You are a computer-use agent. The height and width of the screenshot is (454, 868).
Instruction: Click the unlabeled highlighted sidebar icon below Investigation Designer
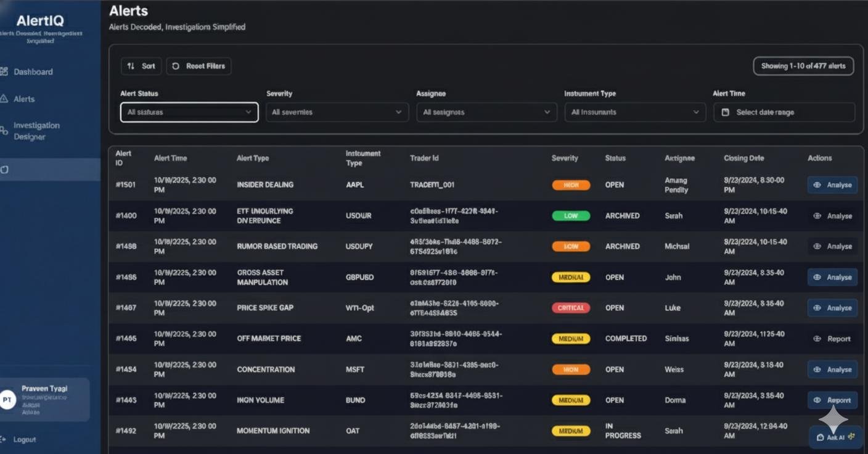click(4, 169)
